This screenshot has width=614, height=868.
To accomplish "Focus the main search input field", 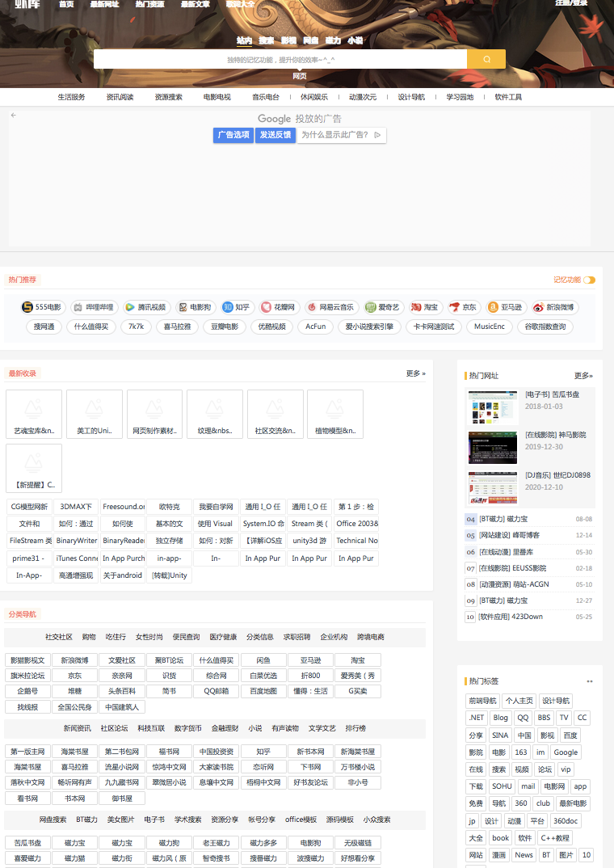I will pyautogui.click(x=280, y=59).
